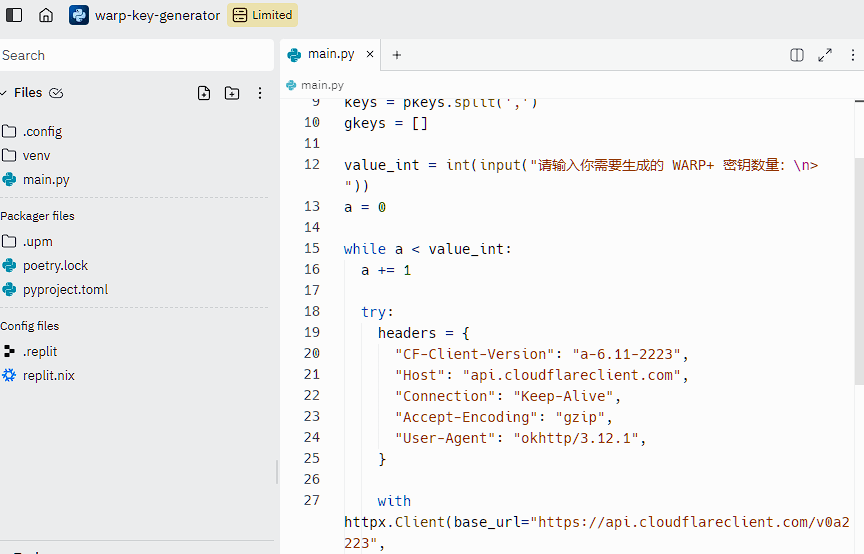Expand the venv folder
The height and width of the screenshot is (554, 864).
click(x=36, y=155)
